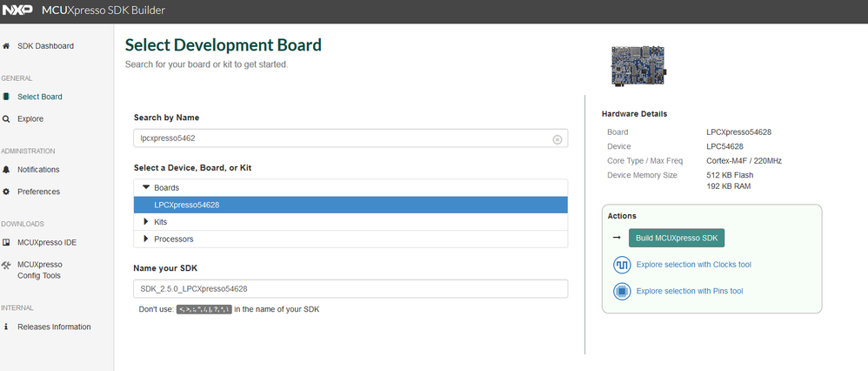Click the NXP logo in header
The width and height of the screenshot is (868, 371).
19,10
